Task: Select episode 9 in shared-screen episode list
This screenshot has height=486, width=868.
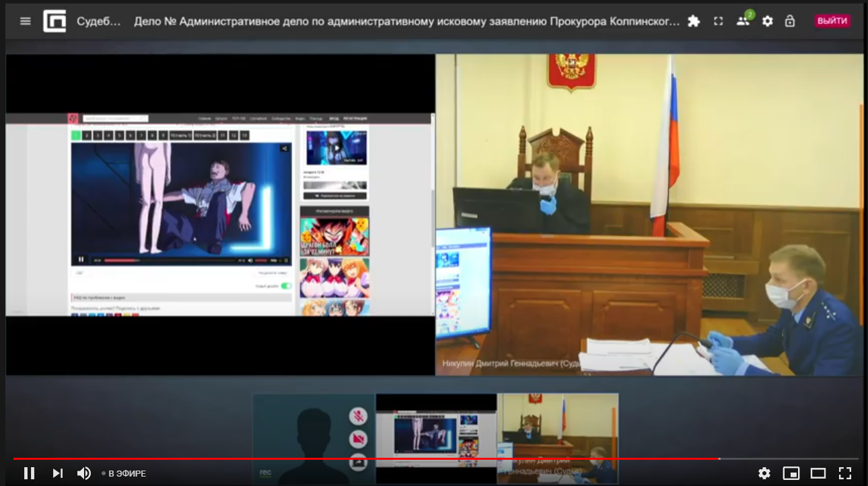Action: pyautogui.click(x=164, y=135)
